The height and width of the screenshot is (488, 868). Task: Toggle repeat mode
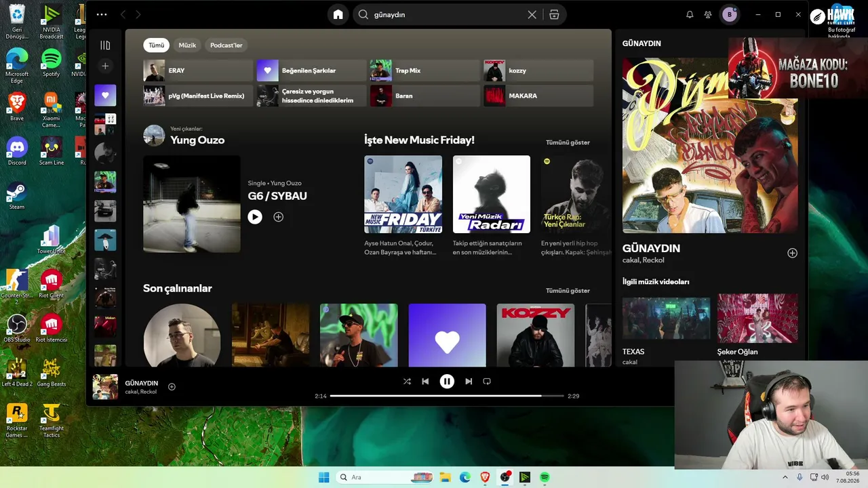coord(487,382)
